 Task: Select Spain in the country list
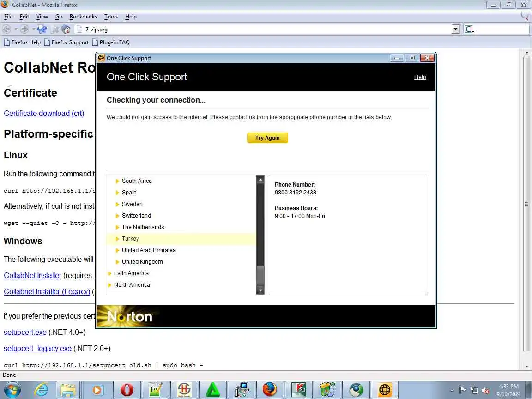(129, 193)
